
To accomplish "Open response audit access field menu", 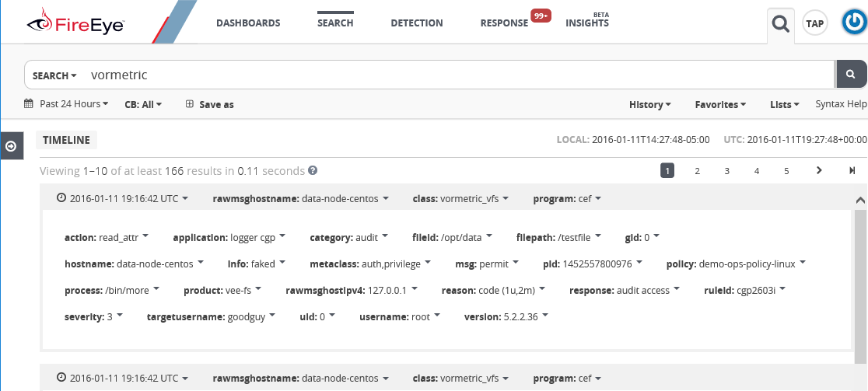I will click(x=625, y=290).
